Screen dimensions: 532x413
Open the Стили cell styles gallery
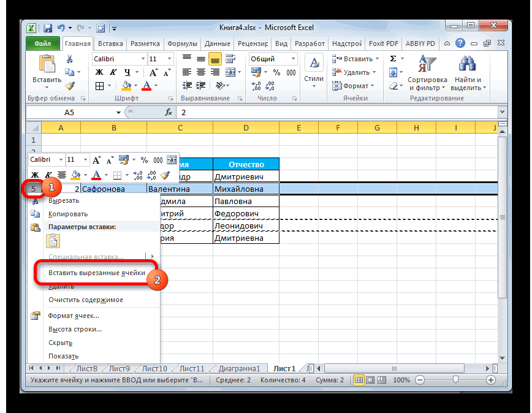pos(314,70)
